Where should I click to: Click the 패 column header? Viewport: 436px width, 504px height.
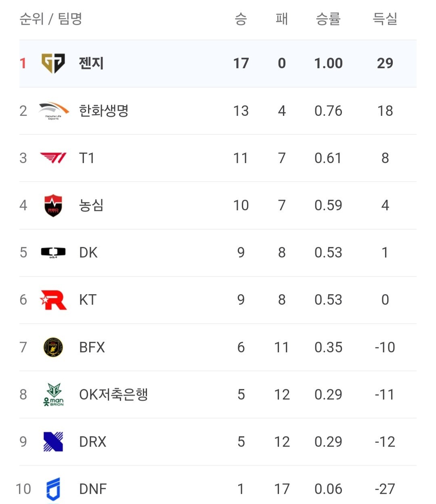pyautogui.click(x=281, y=19)
